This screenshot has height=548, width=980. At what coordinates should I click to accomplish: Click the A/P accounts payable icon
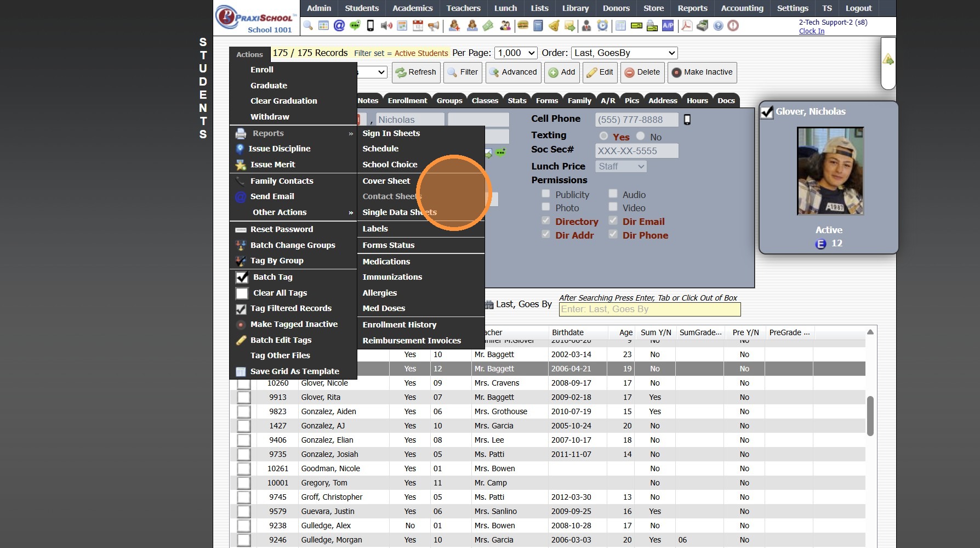point(668,26)
